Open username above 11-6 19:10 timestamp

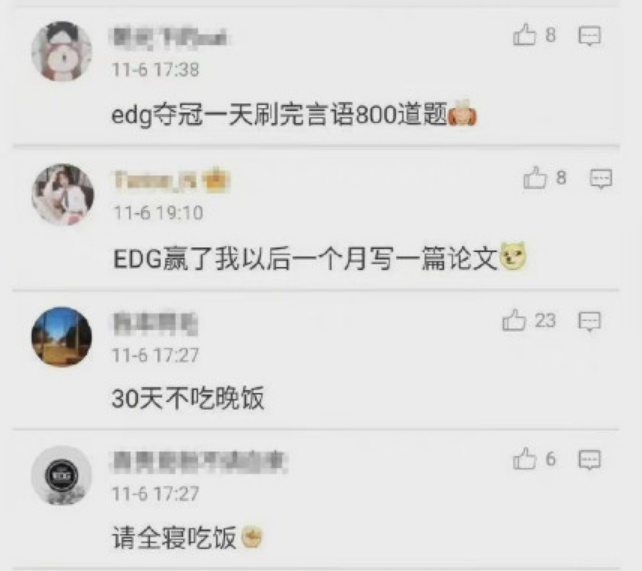(x=155, y=181)
